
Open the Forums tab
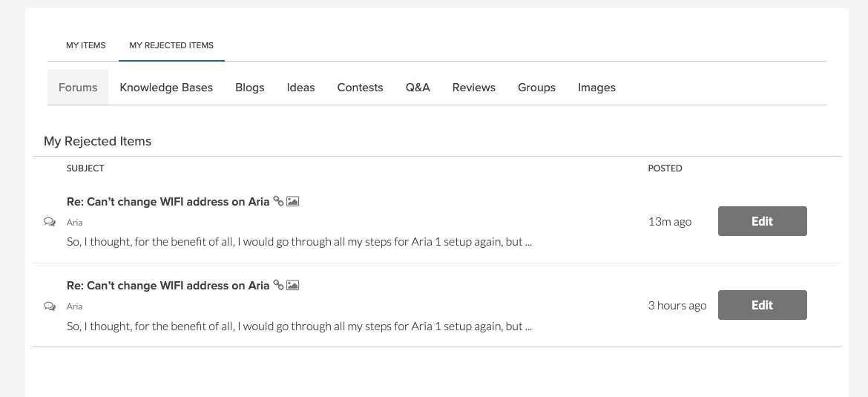click(78, 88)
